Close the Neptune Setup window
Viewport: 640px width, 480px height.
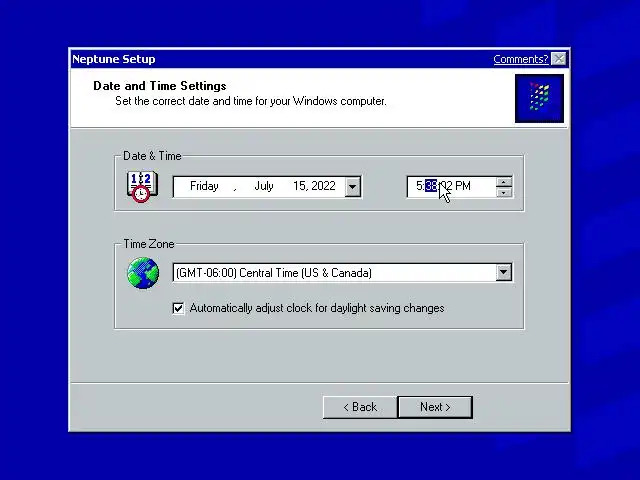tap(558, 59)
